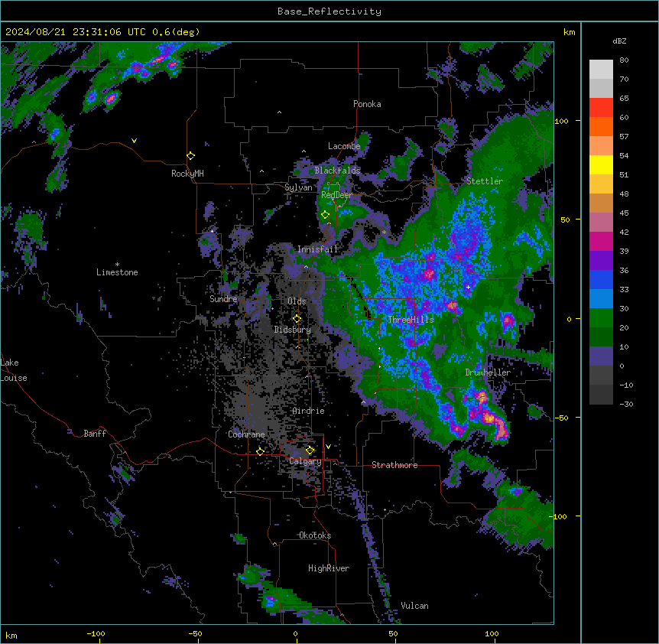Click the yellow marker between Olds and Didsbury
The height and width of the screenshot is (644, 659).
tap(297, 318)
